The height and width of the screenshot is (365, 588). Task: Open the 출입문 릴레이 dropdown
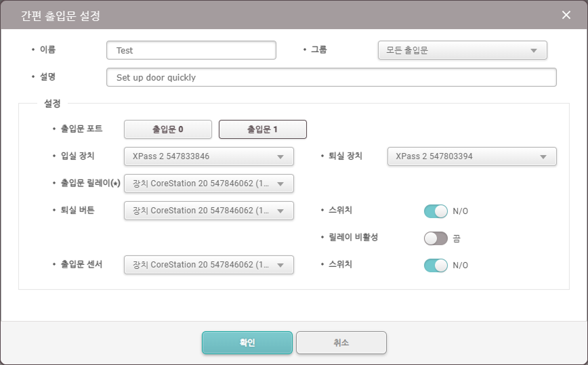[209, 184]
